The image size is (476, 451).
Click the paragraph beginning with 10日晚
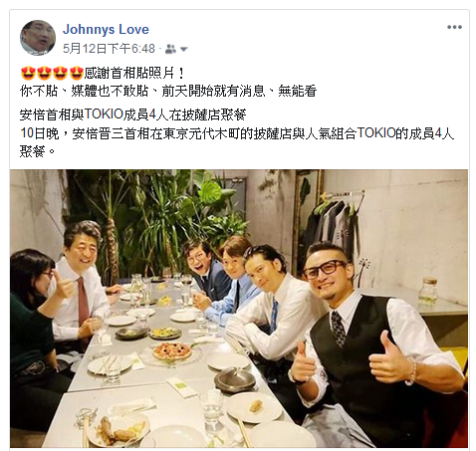236,142
